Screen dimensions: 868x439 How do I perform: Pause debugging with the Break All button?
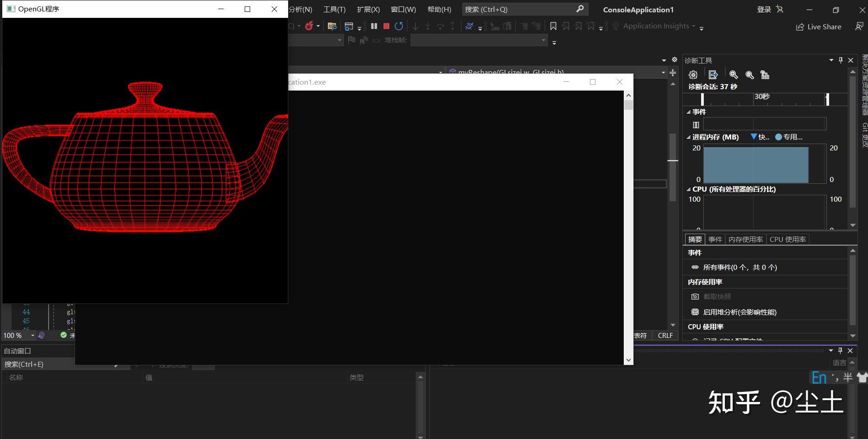pos(374,26)
